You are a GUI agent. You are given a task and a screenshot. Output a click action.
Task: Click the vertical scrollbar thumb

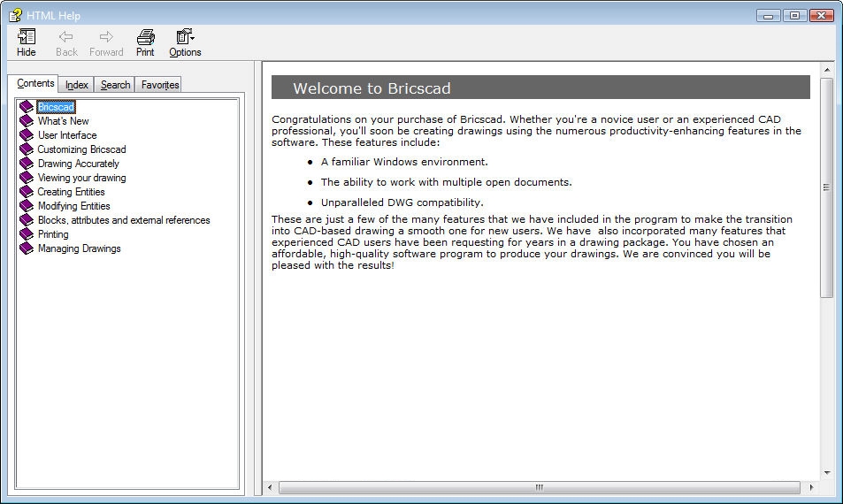tap(826, 187)
